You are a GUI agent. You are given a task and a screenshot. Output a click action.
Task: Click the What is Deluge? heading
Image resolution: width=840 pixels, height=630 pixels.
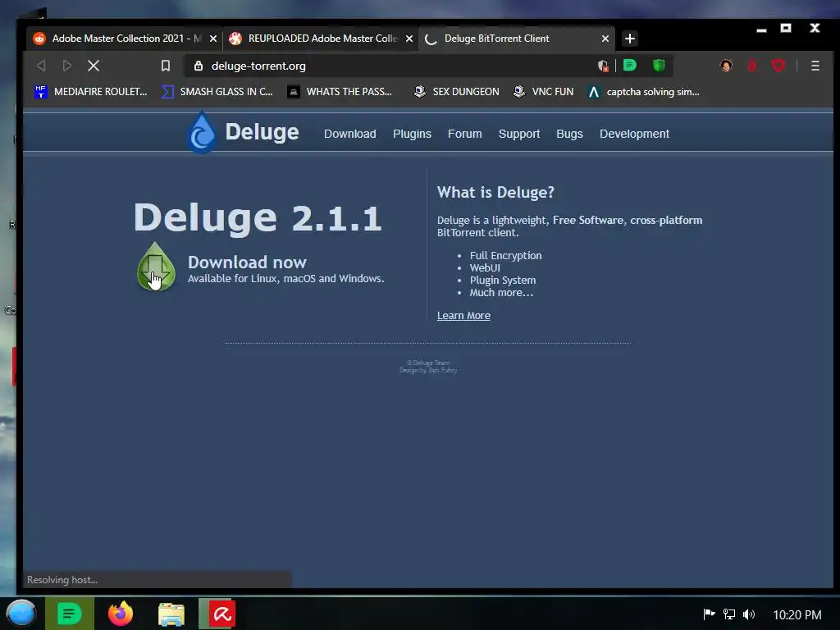[x=495, y=192]
